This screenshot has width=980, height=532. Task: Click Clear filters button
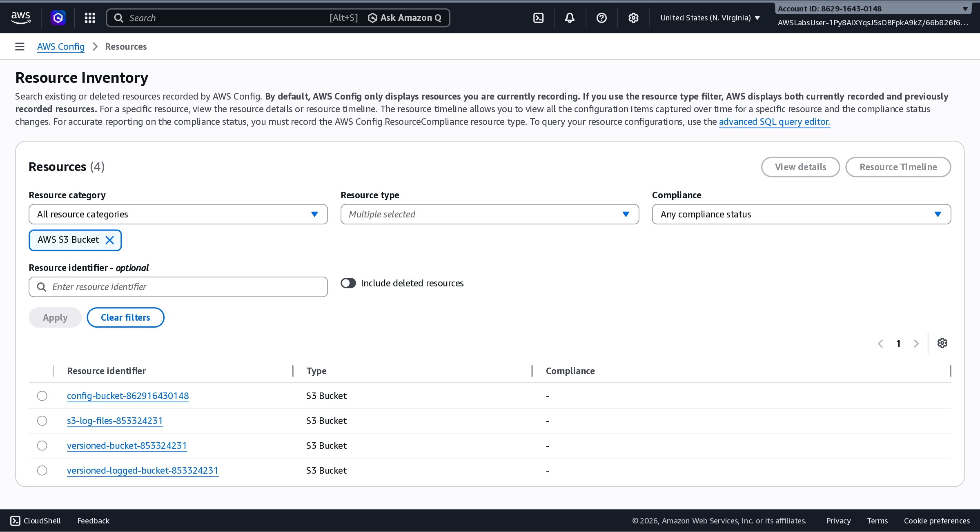click(x=125, y=317)
